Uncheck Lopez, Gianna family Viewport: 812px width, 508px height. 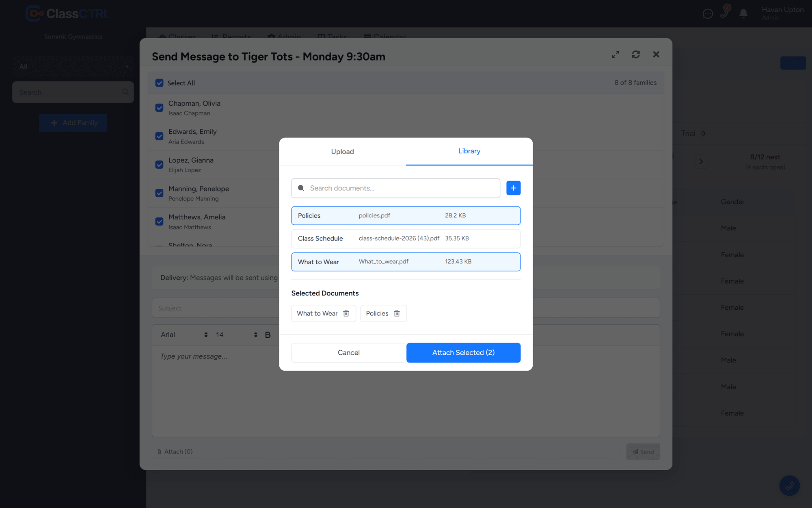click(x=159, y=165)
